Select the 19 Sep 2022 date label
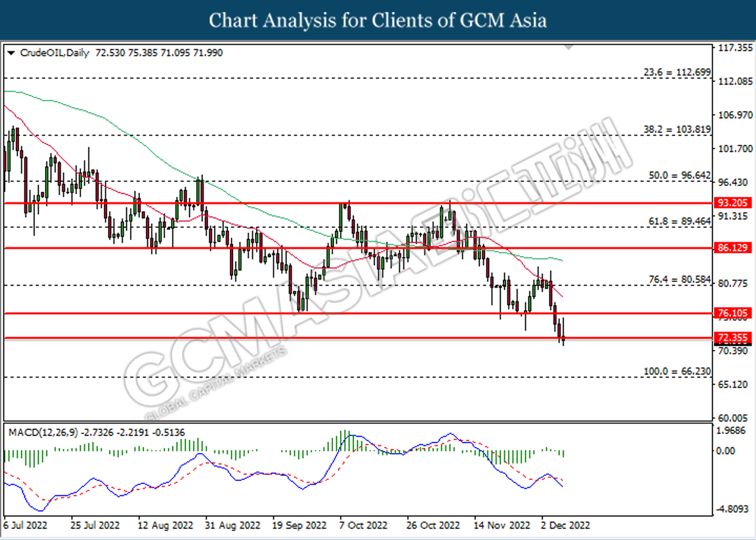 tap(299, 525)
